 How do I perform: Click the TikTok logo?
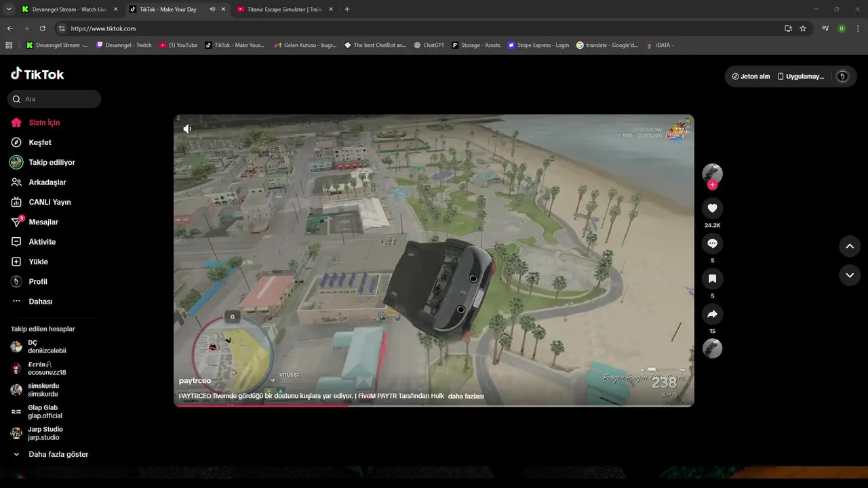(x=37, y=74)
